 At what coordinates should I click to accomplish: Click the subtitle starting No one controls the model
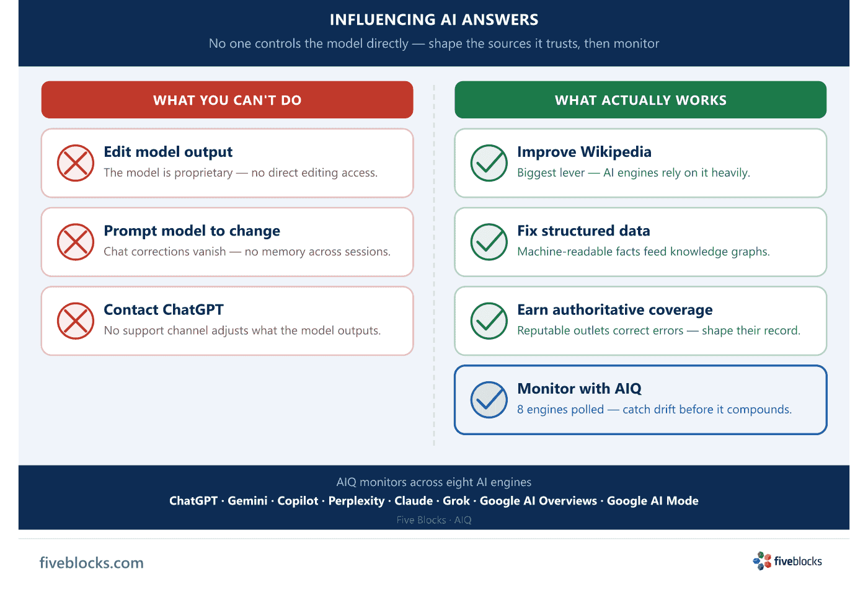[x=434, y=43]
